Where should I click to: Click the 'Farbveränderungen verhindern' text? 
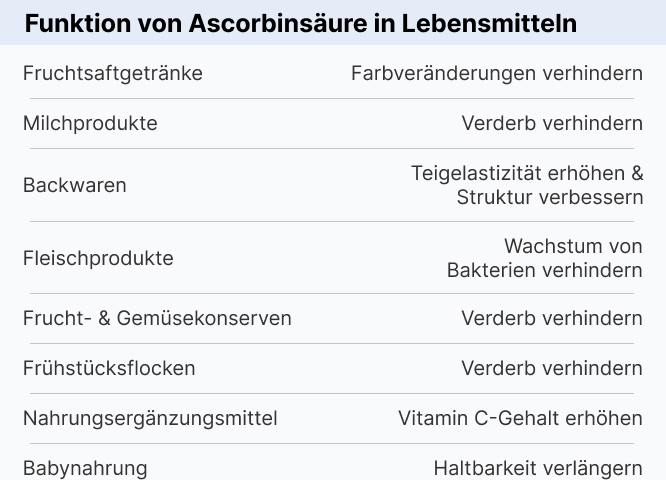point(497,74)
